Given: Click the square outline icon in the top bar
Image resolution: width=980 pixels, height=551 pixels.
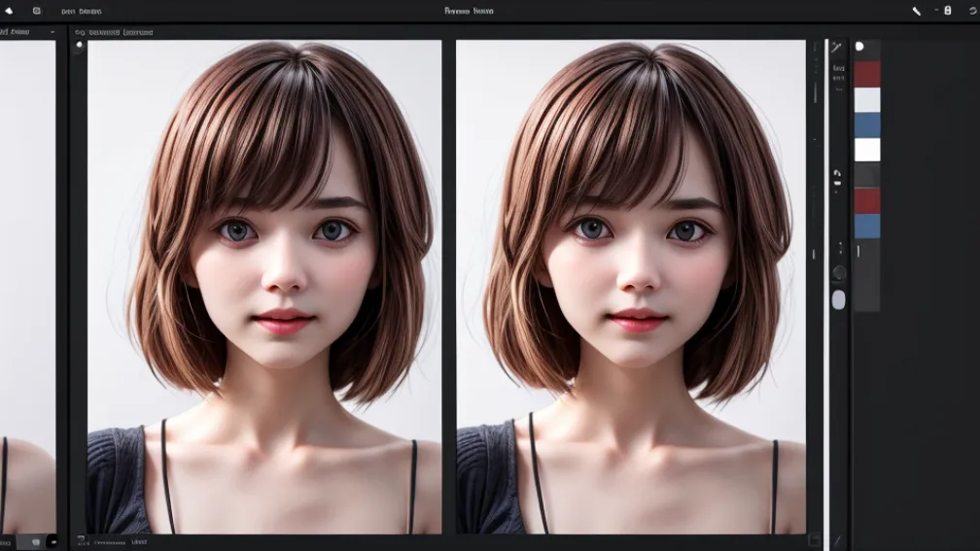Looking at the screenshot, I should [37, 11].
